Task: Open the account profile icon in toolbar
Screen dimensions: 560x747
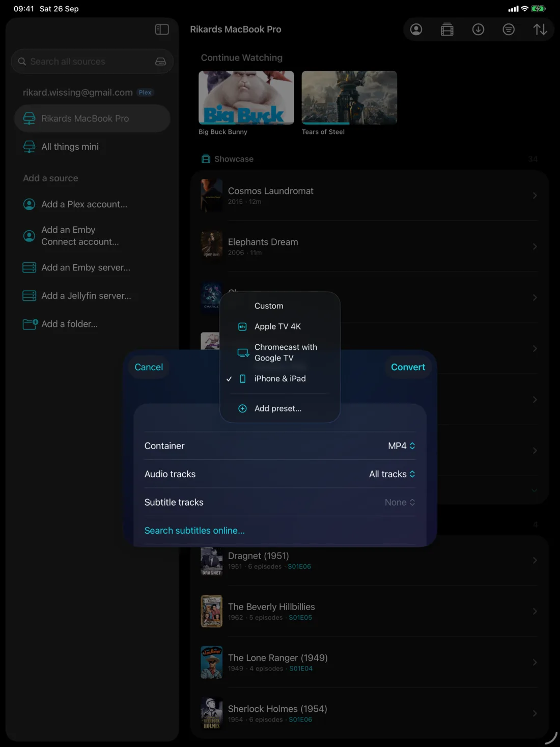Action: 416,30
